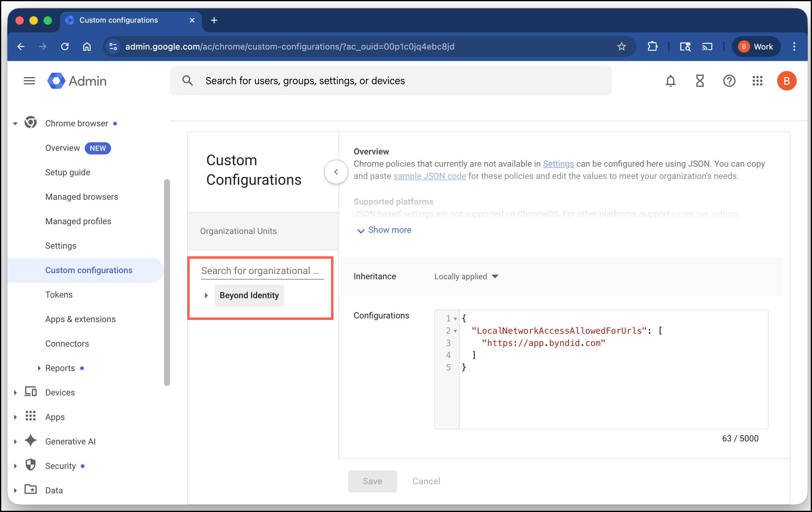The width and height of the screenshot is (812, 512).
Task: Click the cast media icon in the toolbar
Action: click(x=707, y=46)
